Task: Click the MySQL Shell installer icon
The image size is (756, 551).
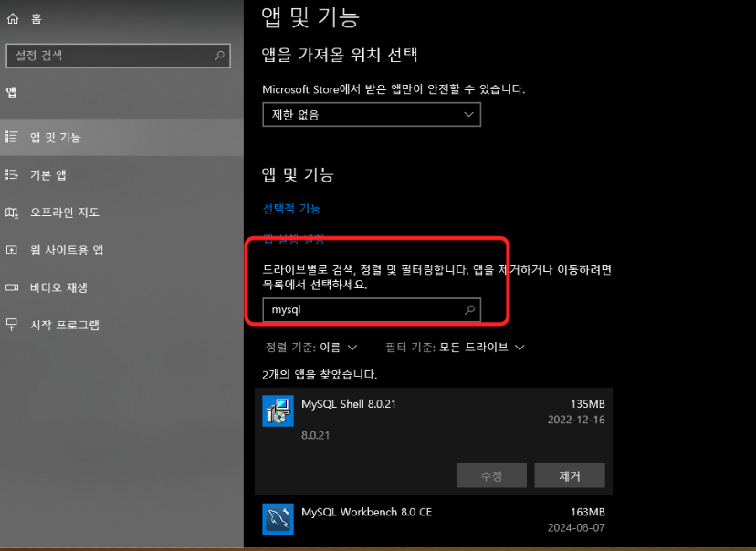Action: point(278,411)
